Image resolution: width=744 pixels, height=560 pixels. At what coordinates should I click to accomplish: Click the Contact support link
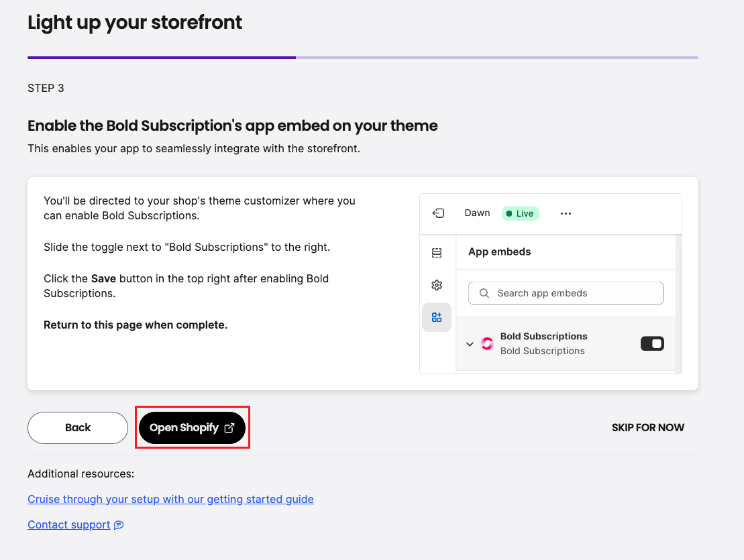pyautogui.click(x=68, y=524)
